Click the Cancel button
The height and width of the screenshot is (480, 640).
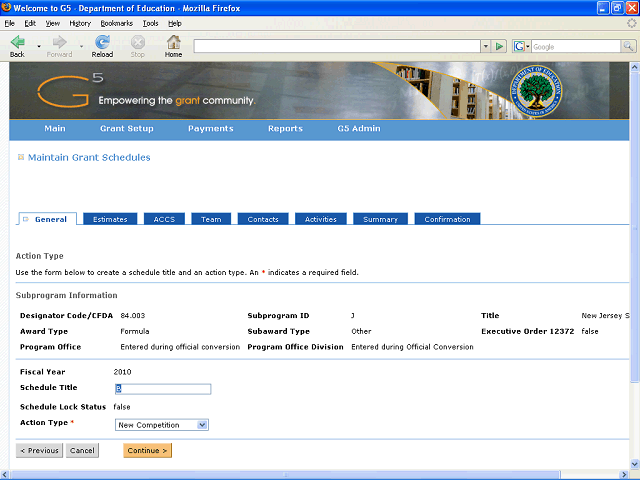82,450
